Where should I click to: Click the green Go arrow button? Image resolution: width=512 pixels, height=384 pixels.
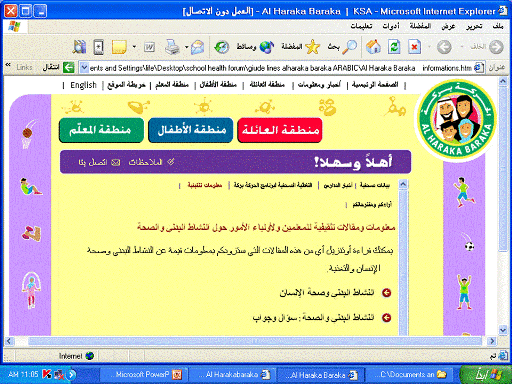click(x=68, y=68)
